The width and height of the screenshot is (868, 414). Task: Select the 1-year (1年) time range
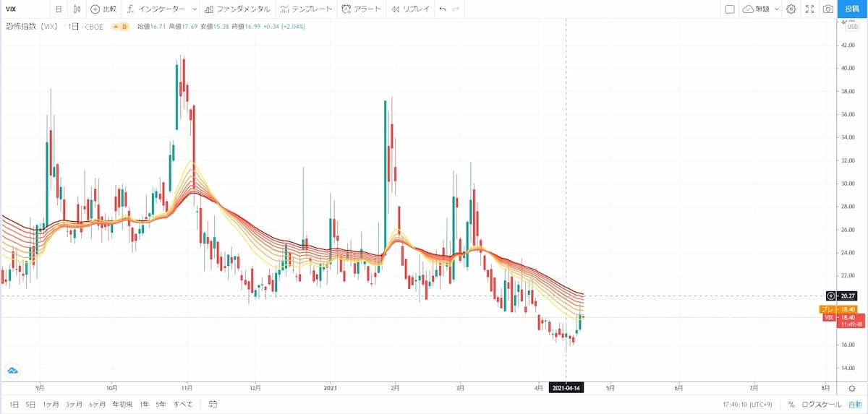144,404
